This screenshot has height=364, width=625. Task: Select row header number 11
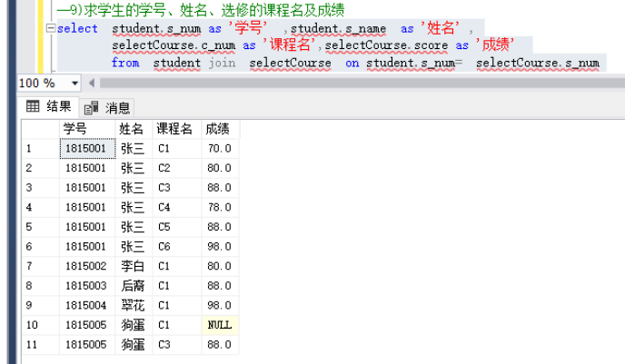point(40,345)
